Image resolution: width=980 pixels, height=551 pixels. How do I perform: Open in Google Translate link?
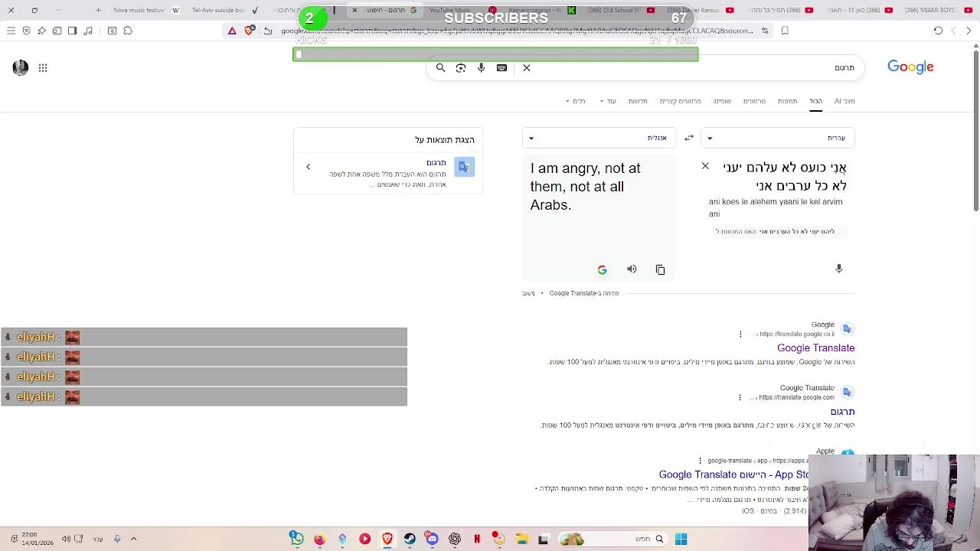tap(583, 293)
